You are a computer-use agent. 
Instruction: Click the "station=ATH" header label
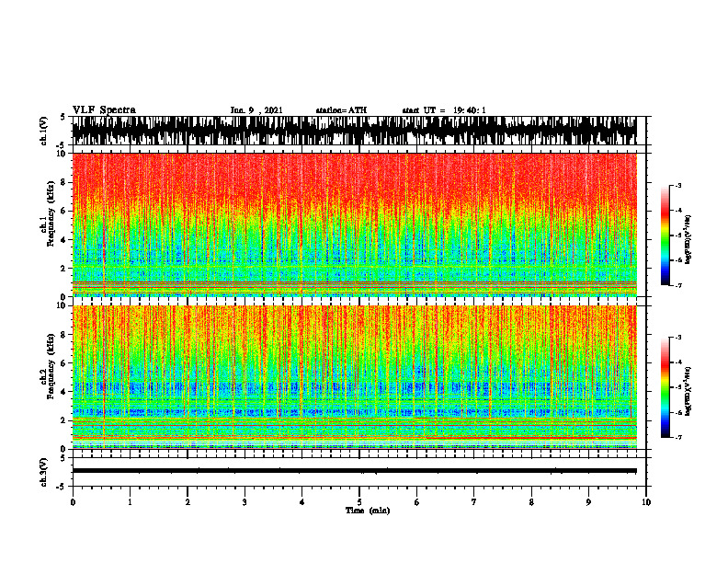341,110
